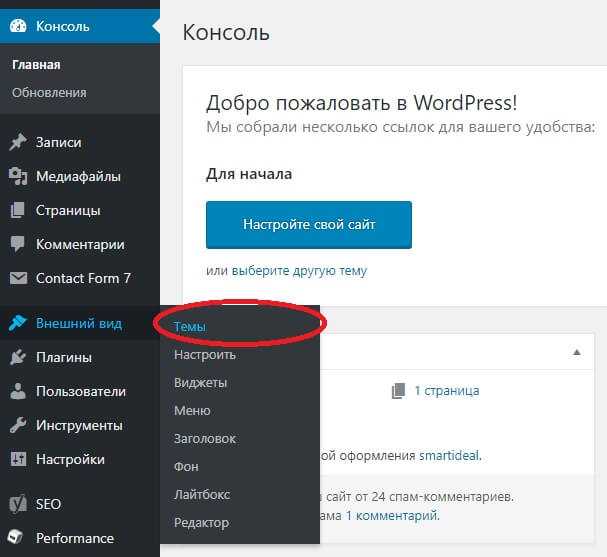Click the Yoast SEO icon
607x557 pixels.
[x=18, y=504]
